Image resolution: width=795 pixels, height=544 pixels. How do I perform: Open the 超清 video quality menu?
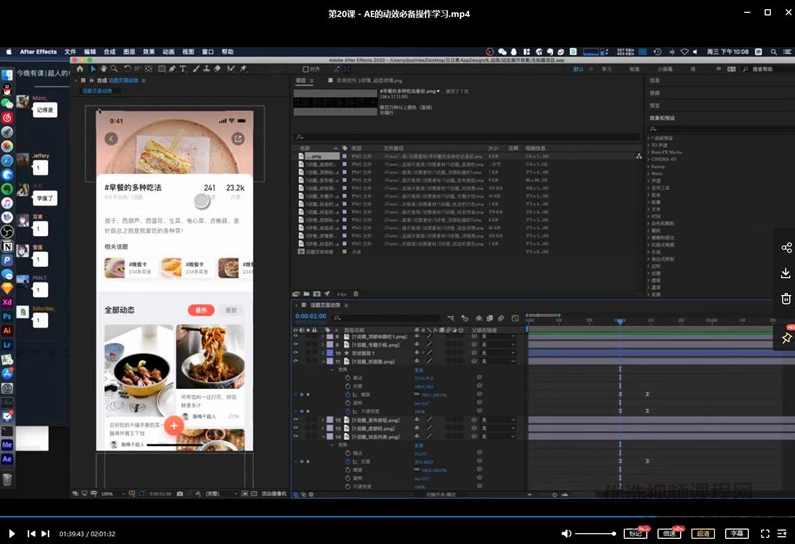[x=703, y=534]
